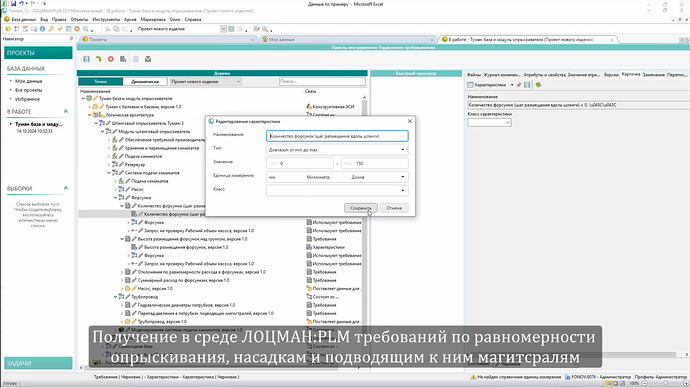690x388 pixels.
Task: Open the Справка menu
Action: pyautogui.click(x=193, y=19)
